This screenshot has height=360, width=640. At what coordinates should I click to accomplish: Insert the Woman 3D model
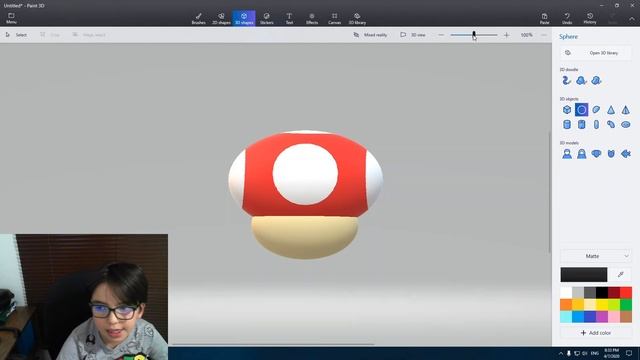click(x=581, y=154)
